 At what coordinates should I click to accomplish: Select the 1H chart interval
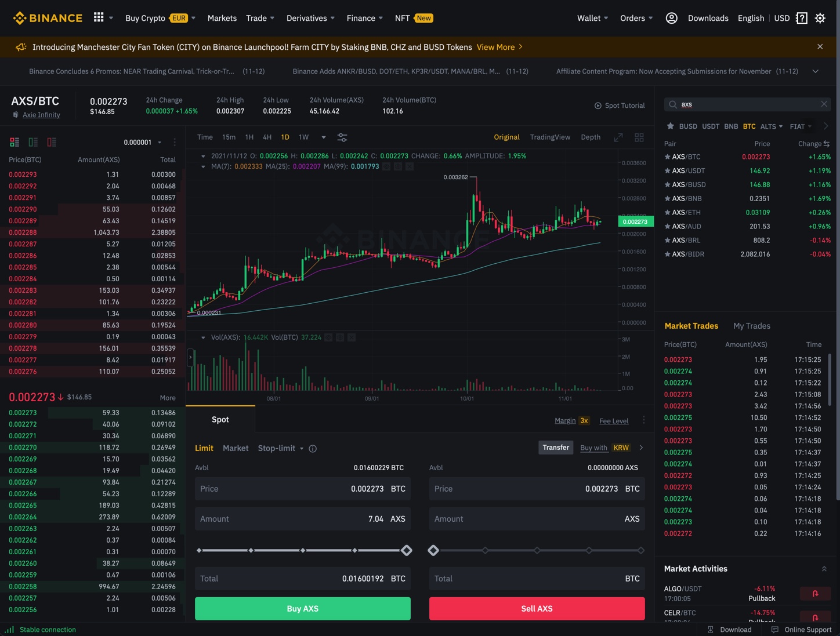(249, 137)
